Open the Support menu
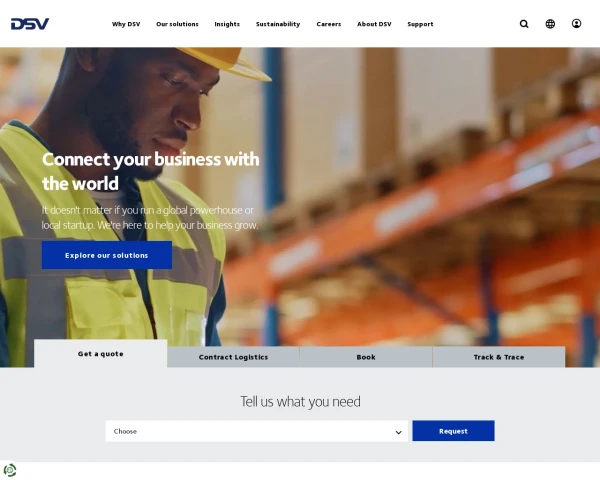This screenshot has height=480, width=600. [420, 24]
